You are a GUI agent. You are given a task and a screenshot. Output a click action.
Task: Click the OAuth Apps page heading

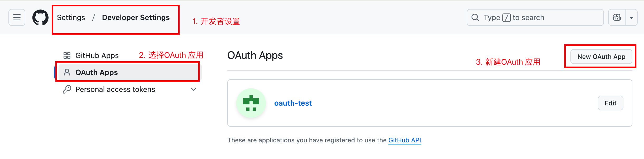pyautogui.click(x=255, y=55)
